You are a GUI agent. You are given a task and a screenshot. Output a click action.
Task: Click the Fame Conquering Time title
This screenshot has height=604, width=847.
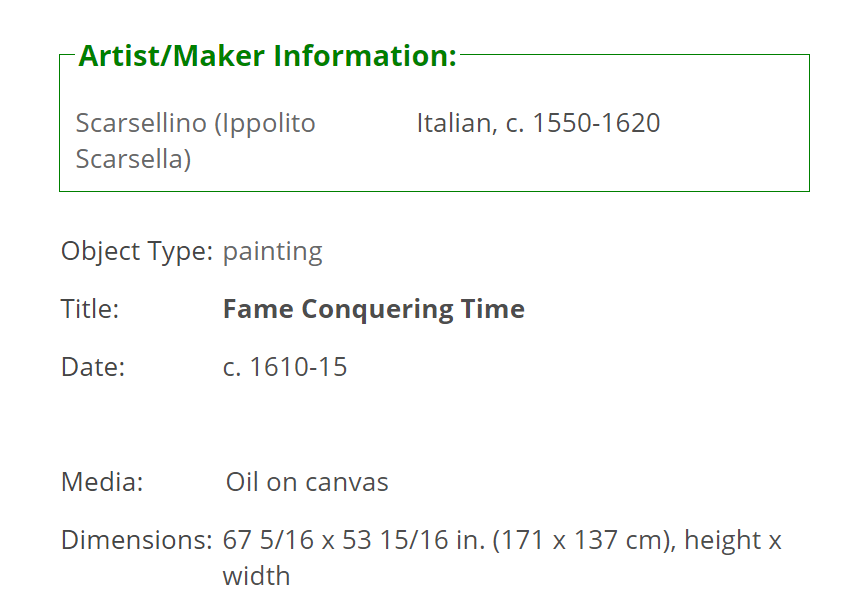374,309
